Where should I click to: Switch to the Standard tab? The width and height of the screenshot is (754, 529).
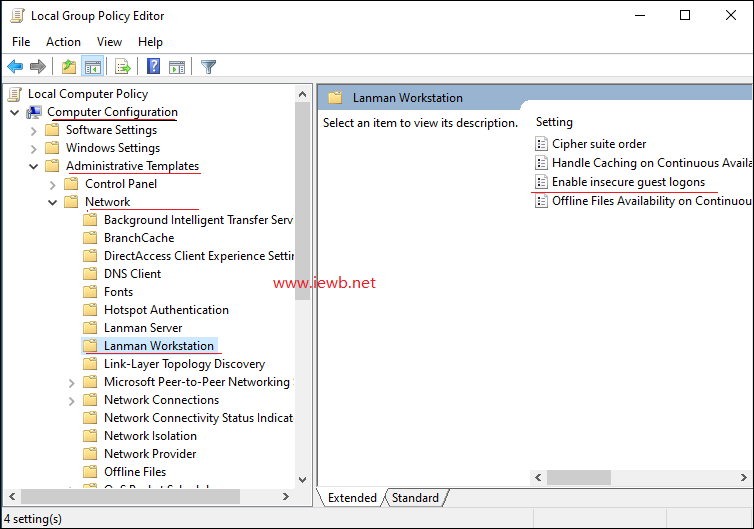[415, 498]
